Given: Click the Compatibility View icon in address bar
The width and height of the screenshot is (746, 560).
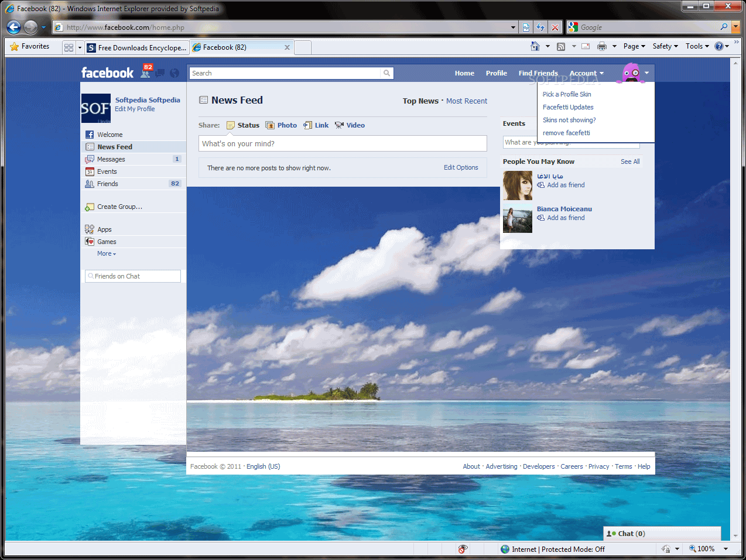Looking at the screenshot, I should 526,27.
